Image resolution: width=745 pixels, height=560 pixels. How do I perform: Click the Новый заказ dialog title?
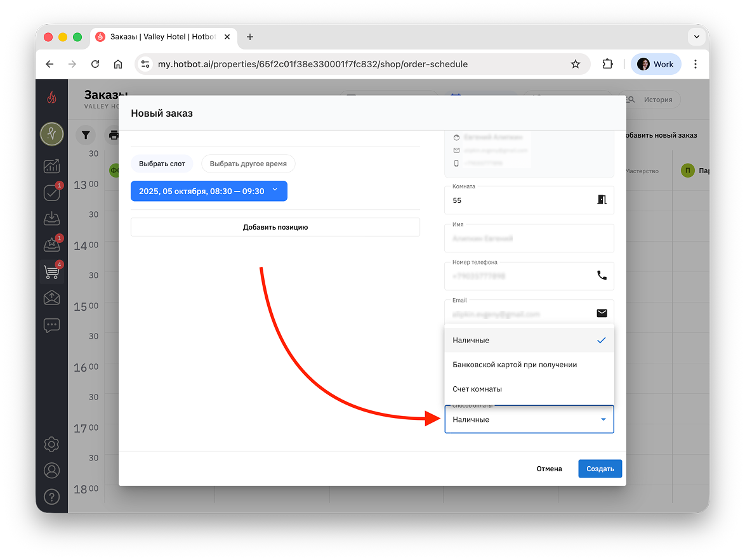tap(162, 113)
